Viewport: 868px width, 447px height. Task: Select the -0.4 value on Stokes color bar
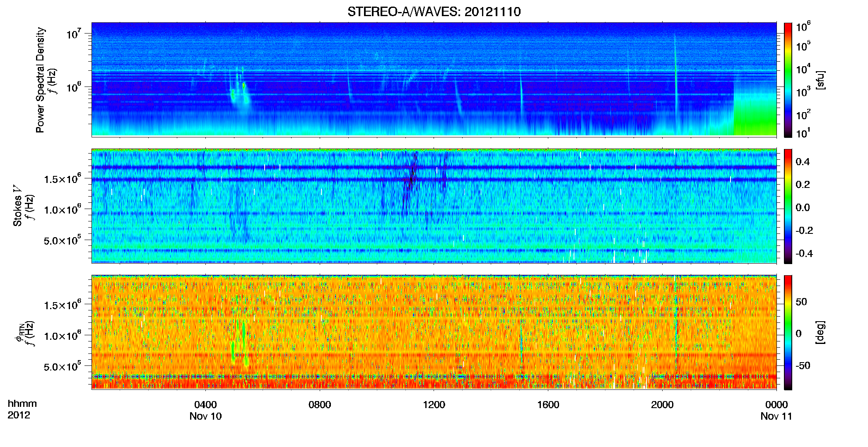pyautogui.click(x=805, y=254)
